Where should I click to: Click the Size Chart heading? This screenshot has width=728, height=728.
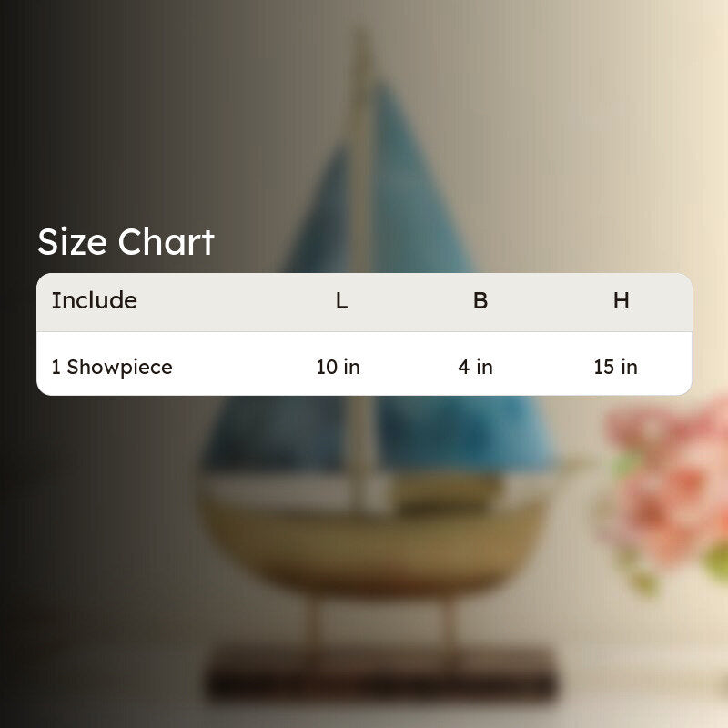(126, 242)
